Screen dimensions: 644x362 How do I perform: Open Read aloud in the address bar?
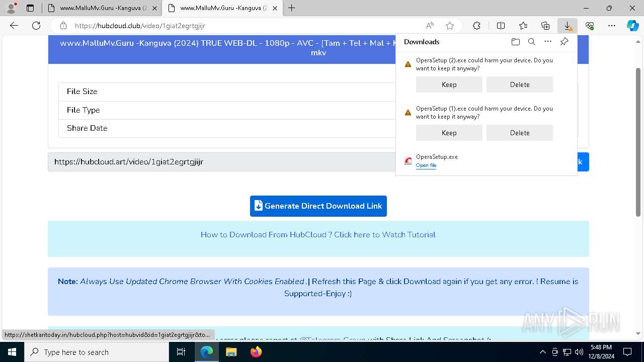coord(430,26)
